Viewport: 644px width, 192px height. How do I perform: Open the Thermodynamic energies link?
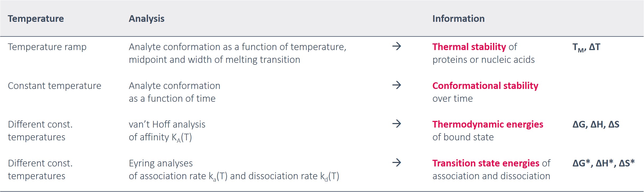pyautogui.click(x=487, y=124)
